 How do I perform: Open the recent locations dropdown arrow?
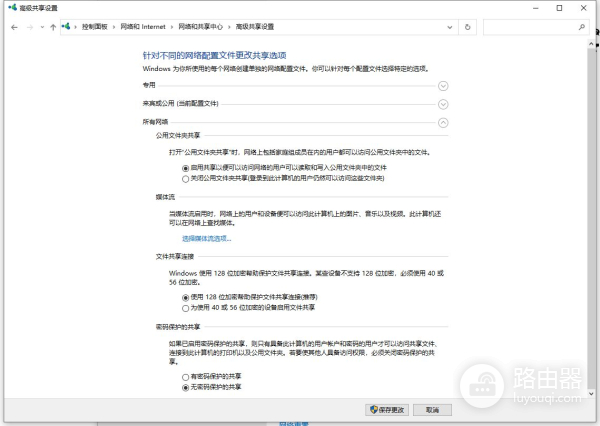click(x=42, y=27)
